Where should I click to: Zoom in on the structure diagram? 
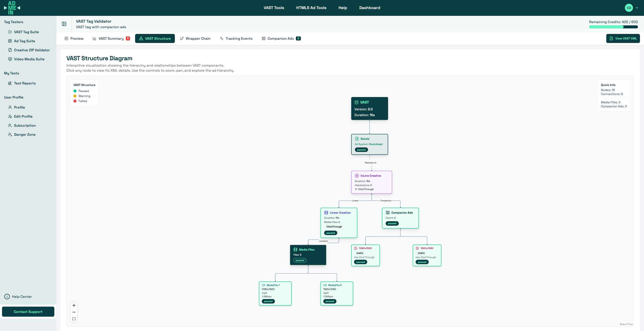pyautogui.click(x=74, y=305)
